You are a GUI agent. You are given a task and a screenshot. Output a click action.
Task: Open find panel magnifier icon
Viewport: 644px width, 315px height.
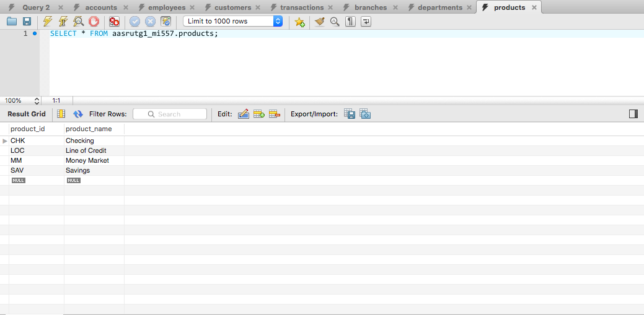click(335, 21)
